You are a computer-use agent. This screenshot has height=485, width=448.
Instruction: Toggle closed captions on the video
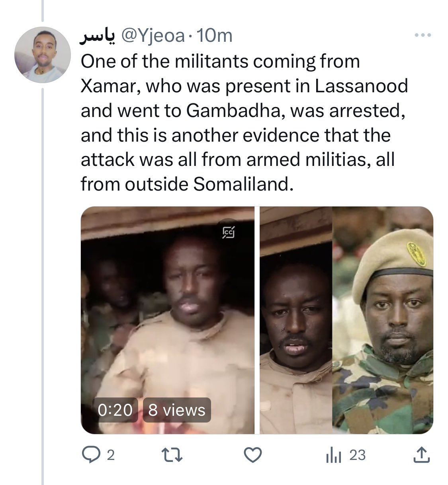click(229, 232)
